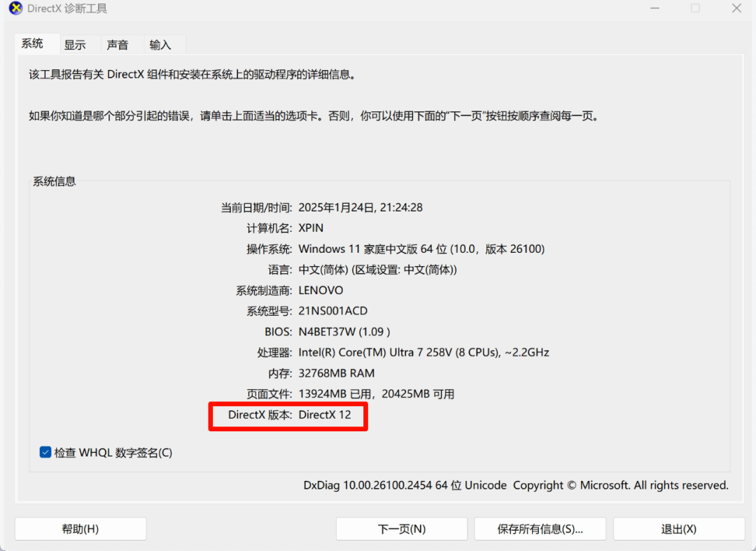
Task: Click the DirectX logo icon in title bar
Action: point(15,8)
